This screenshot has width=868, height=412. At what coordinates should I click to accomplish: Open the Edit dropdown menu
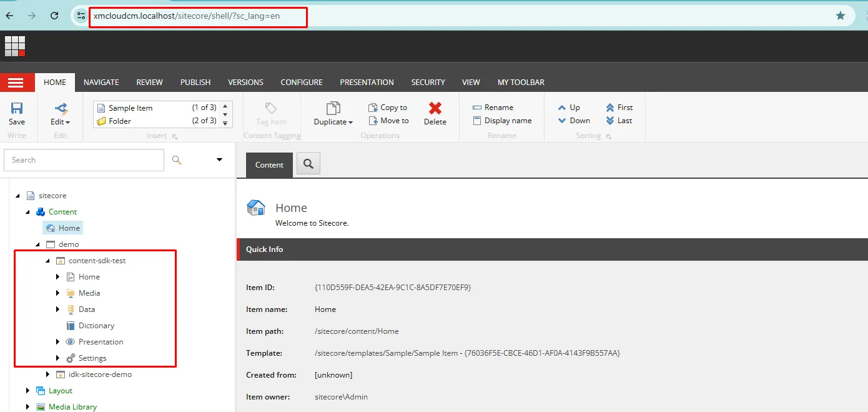click(x=61, y=122)
